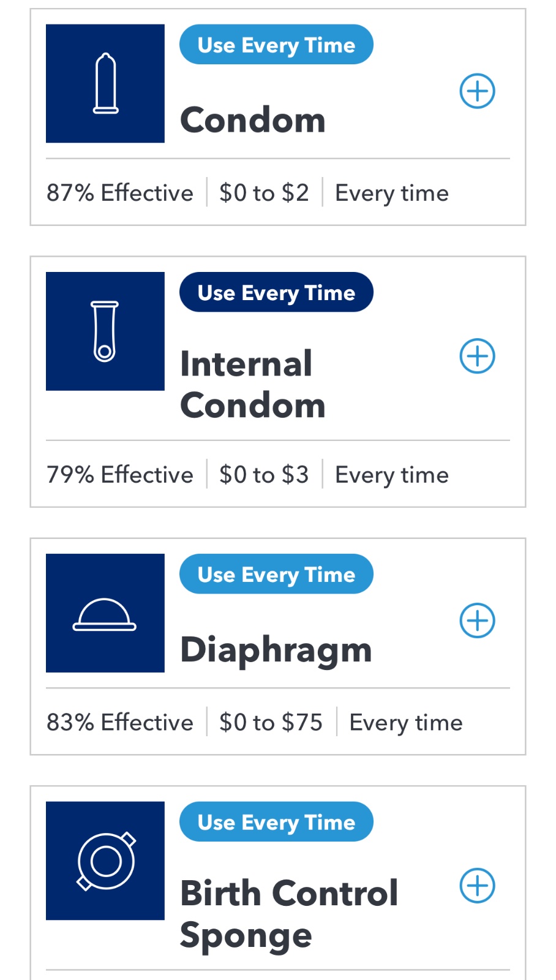Click the Birth Control Sponge icon

[x=105, y=861]
